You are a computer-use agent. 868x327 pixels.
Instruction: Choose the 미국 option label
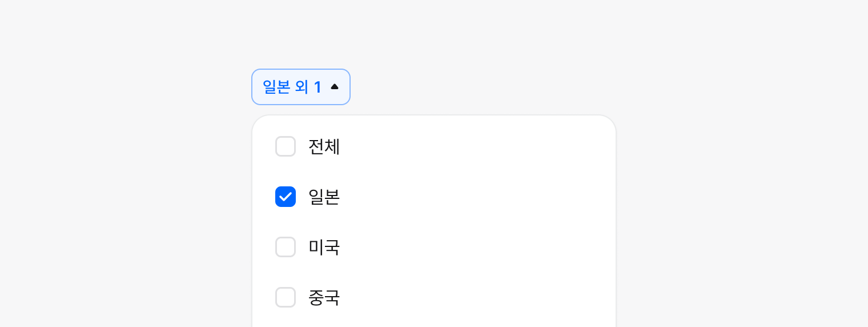[x=324, y=248]
